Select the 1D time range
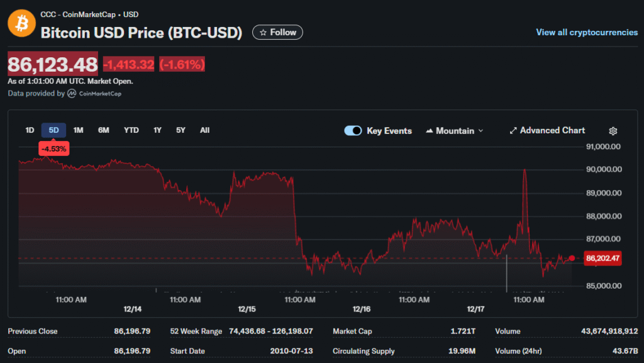 tap(30, 130)
